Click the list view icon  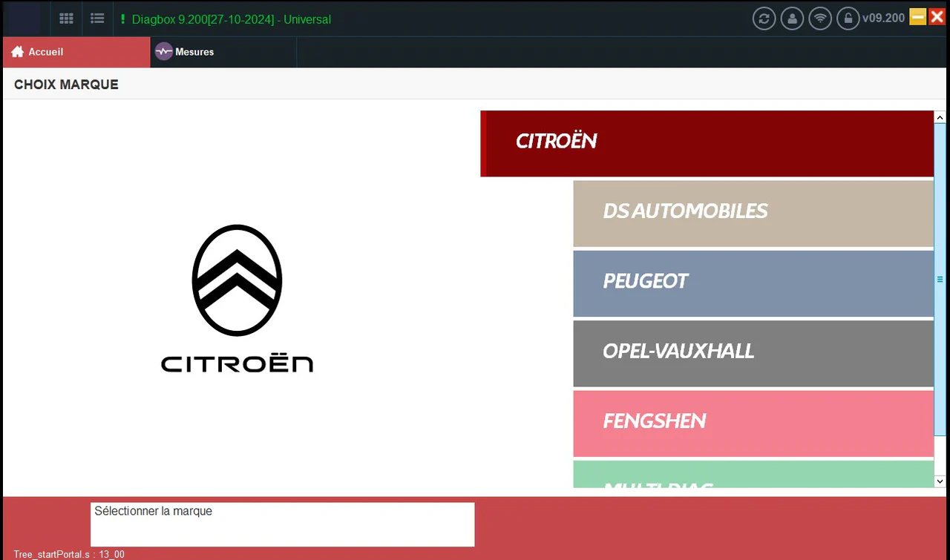click(96, 19)
